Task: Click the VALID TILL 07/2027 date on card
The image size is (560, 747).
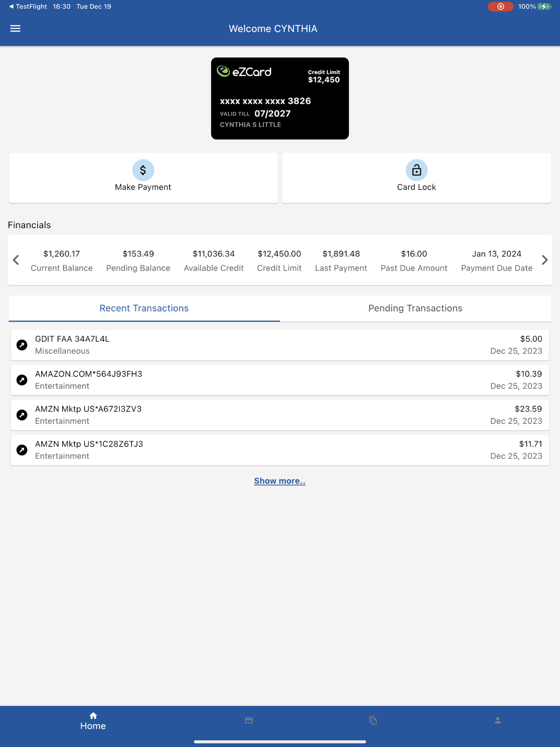Action: pos(255,113)
